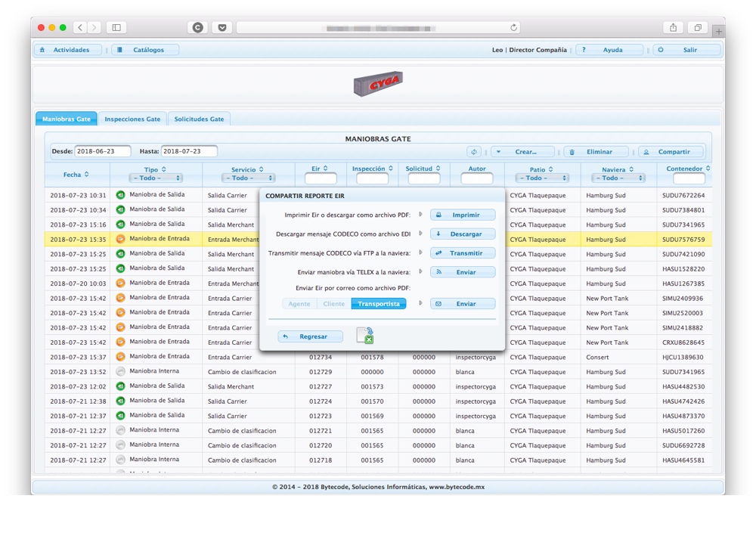The image size is (756, 539).
Task: Open the Patio filter dropdown
Action: 541,178
